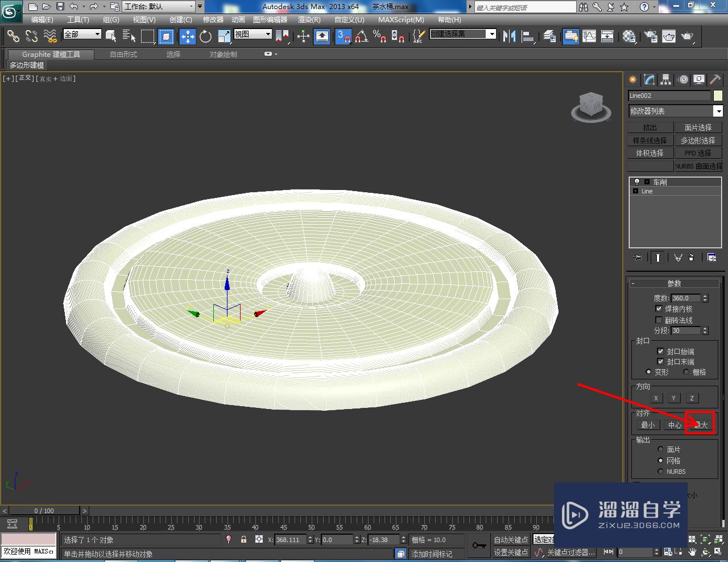Viewport: 728px width, 562px height.
Task: Open the Manage Layers icon
Action: (x=549, y=36)
